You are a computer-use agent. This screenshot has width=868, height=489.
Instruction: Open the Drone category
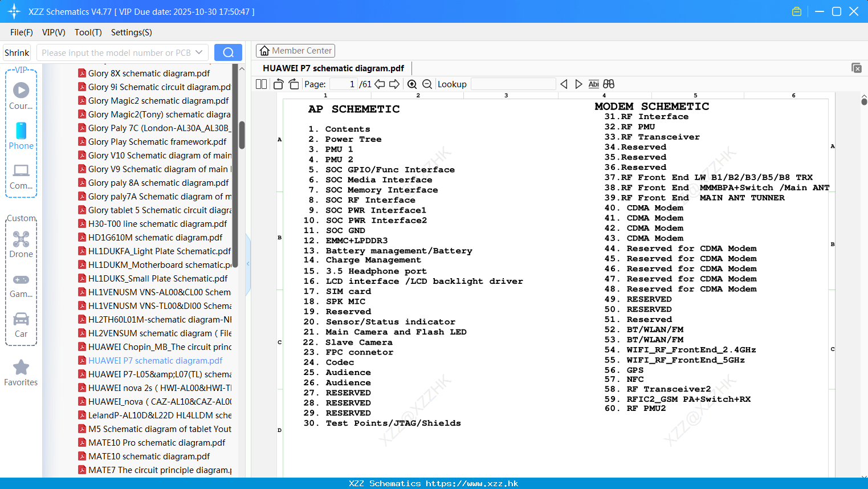point(21,244)
